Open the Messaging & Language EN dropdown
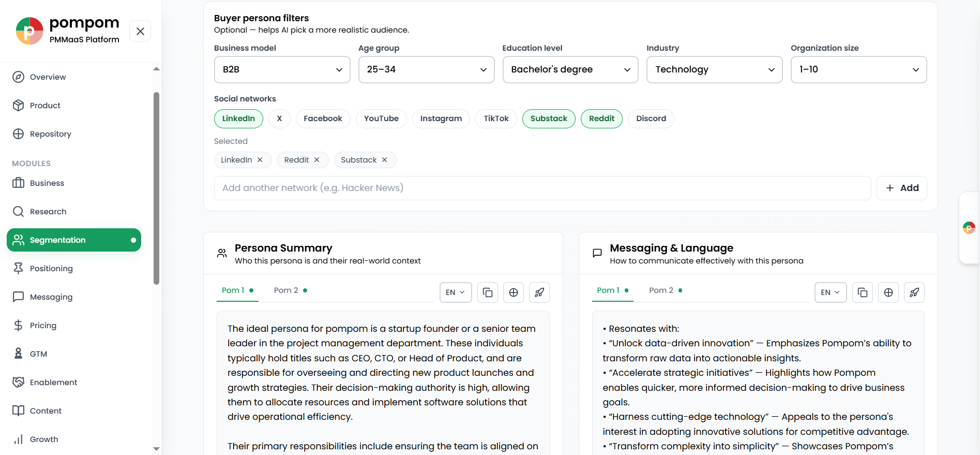This screenshot has width=980, height=455. (x=831, y=292)
